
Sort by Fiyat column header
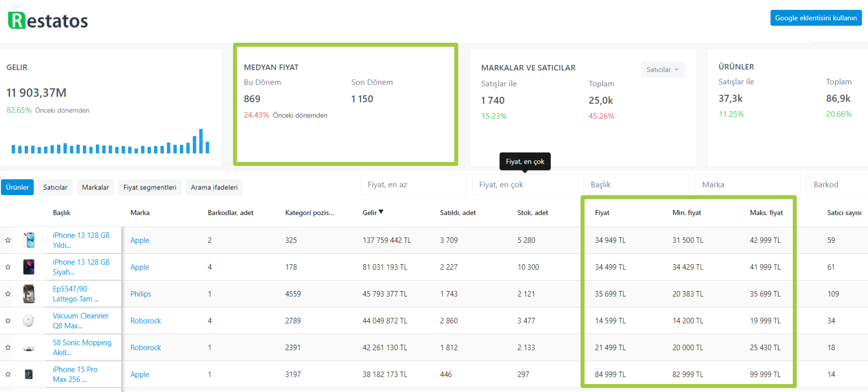click(x=602, y=213)
